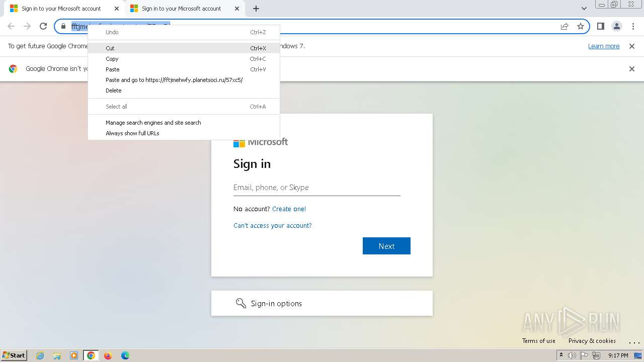Screen dimensions: 644x362
Task: Open a new tab with plus button
Action: click(x=256, y=9)
